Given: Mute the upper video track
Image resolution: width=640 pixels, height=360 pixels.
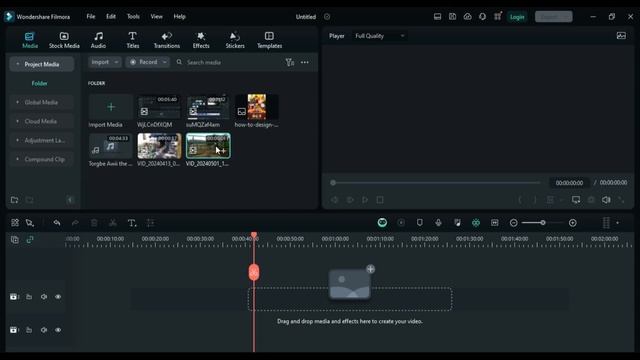Looking at the screenshot, I should click(44, 297).
